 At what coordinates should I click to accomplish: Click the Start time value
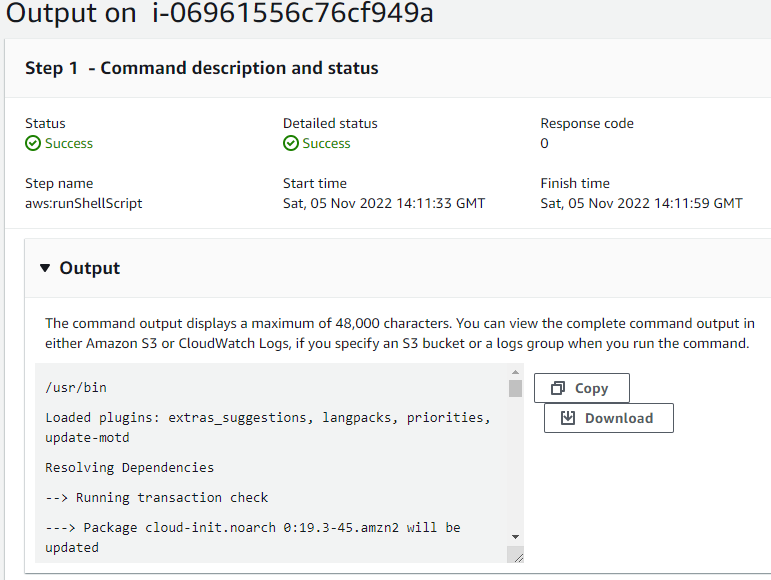(x=384, y=203)
